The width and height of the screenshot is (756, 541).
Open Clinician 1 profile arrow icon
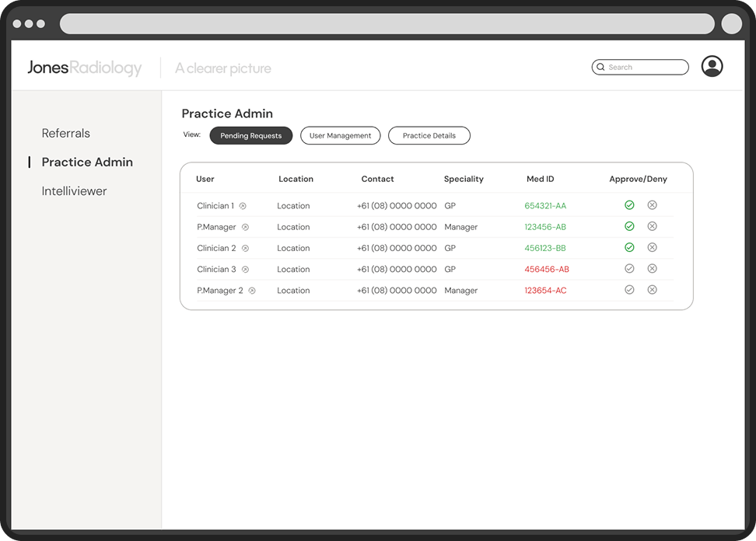coord(243,206)
